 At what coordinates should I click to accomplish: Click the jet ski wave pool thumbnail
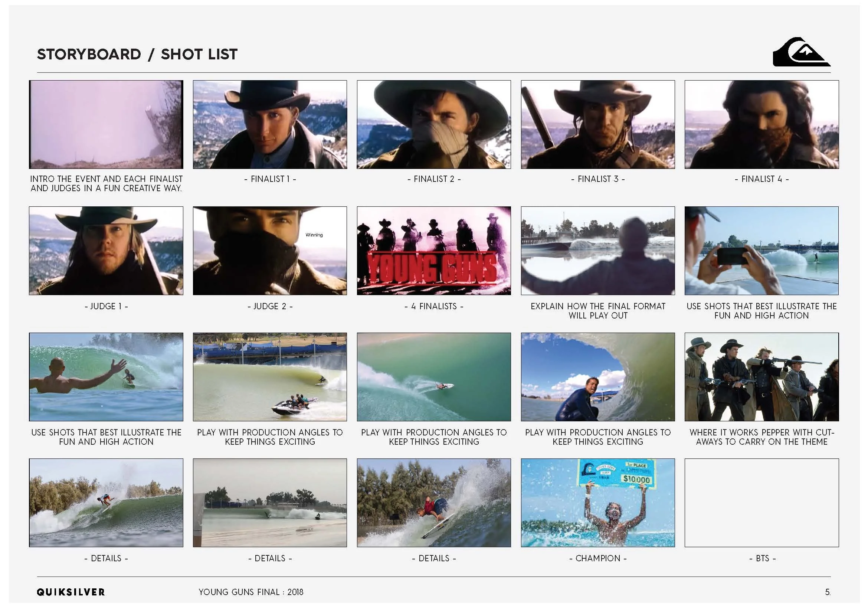coord(270,377)
